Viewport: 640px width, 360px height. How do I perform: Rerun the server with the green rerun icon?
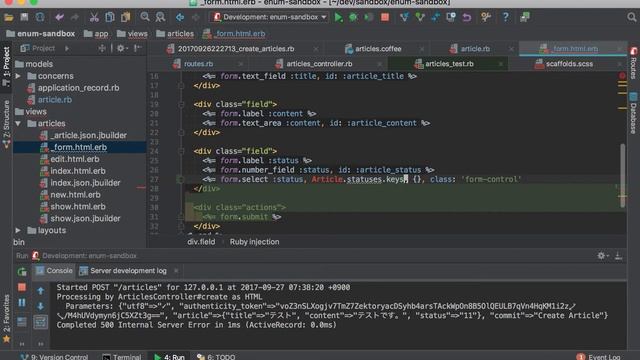pos(22,272)
